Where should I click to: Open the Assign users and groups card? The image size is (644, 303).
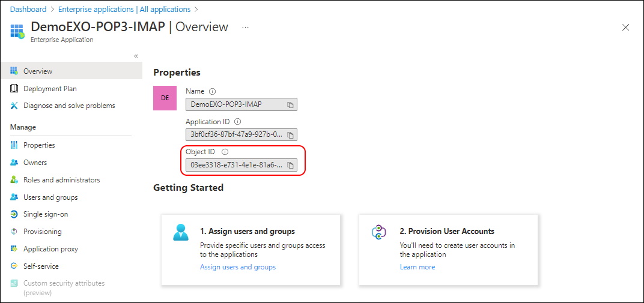251,250
